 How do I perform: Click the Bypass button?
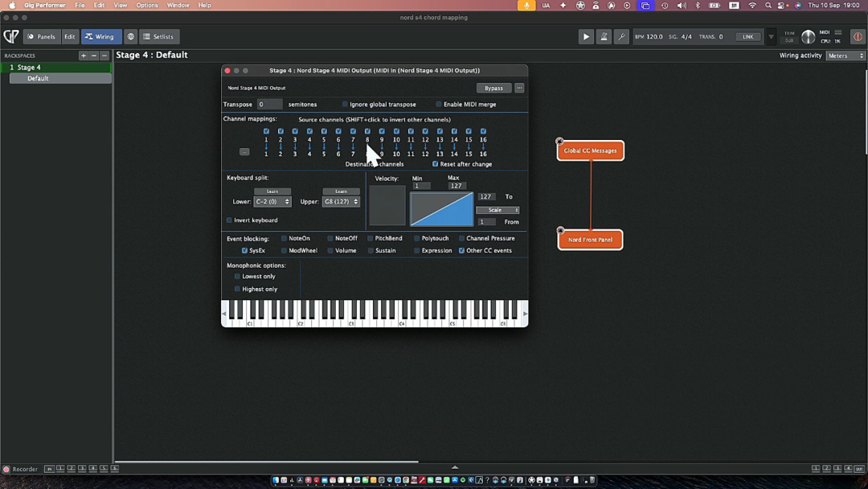(x=493, y=88)
